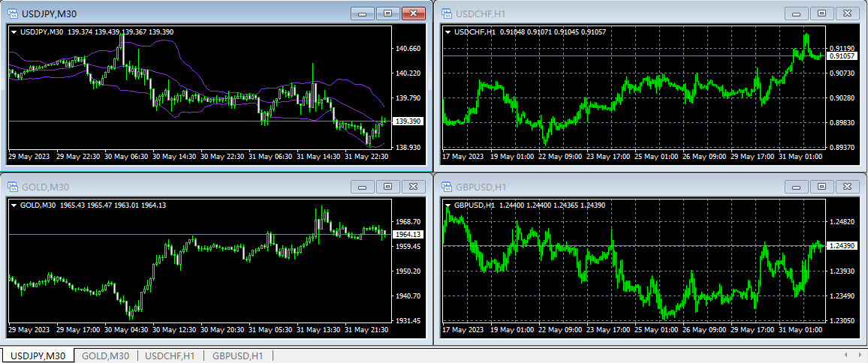Expand the GBPUSD,H1 chart header triangle
Viewport: 868px width, 363px height.
point(448,205)
